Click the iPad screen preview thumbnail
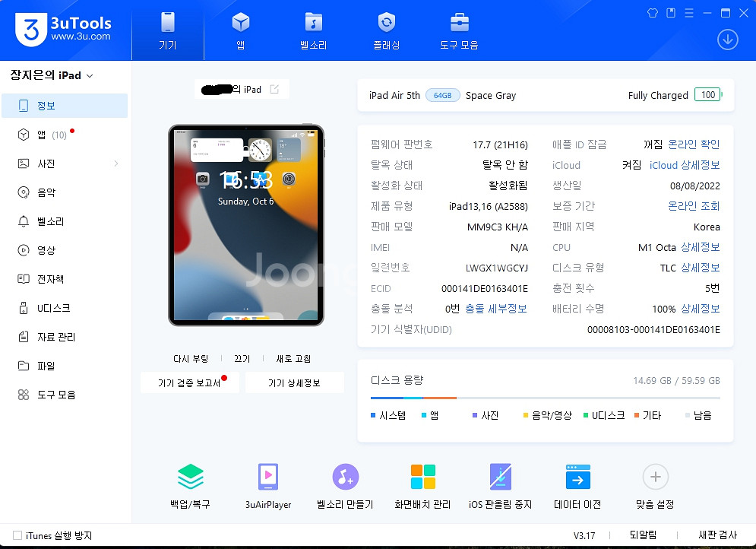This screenshot has height=549, width=756. click(246, 225)
